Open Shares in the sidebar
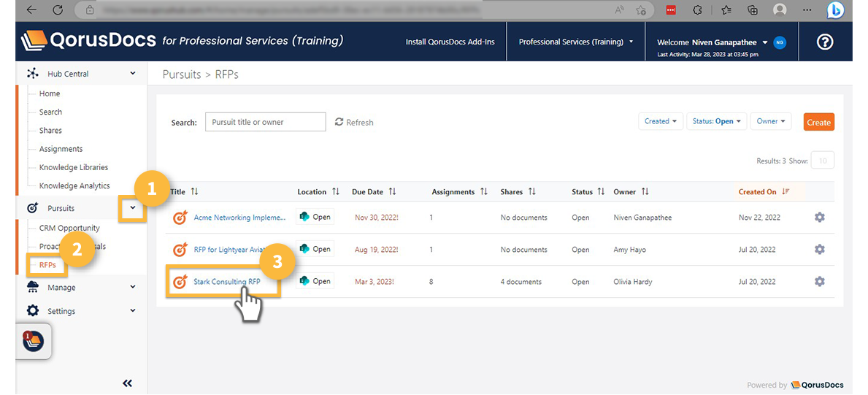 (50, 130)
